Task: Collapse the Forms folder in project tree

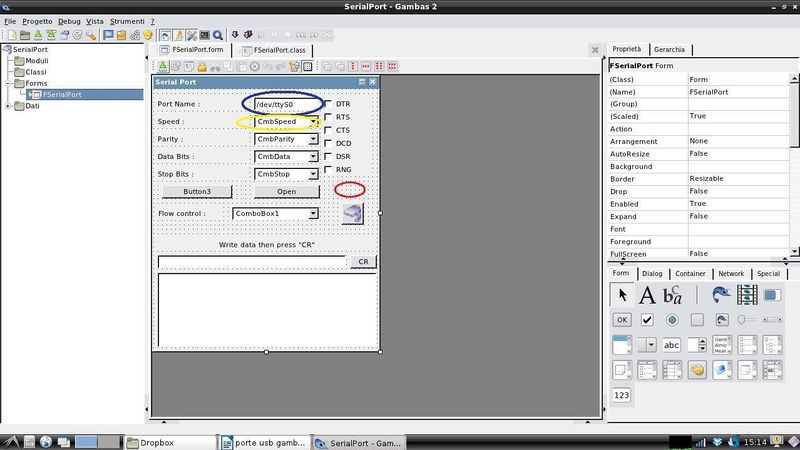Action: pyautogui.click(x=8, y=83)
